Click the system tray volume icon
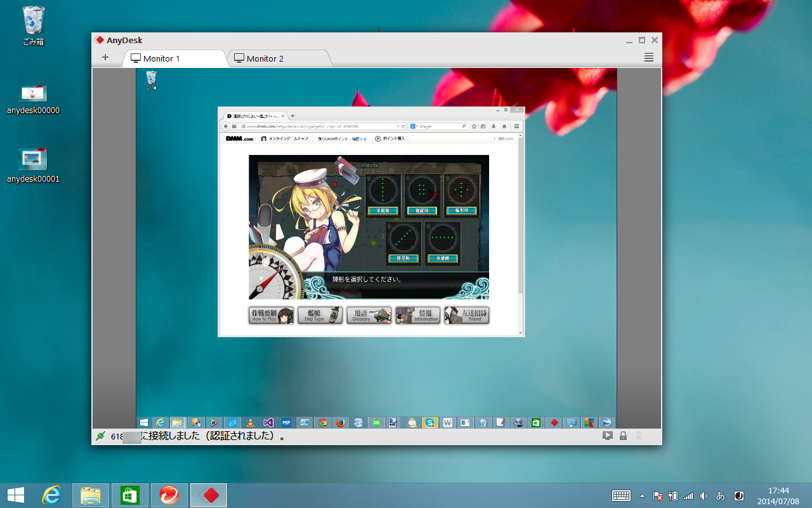Screen dimensions: 812x508 pyautogui.click(x=704, y=495)
